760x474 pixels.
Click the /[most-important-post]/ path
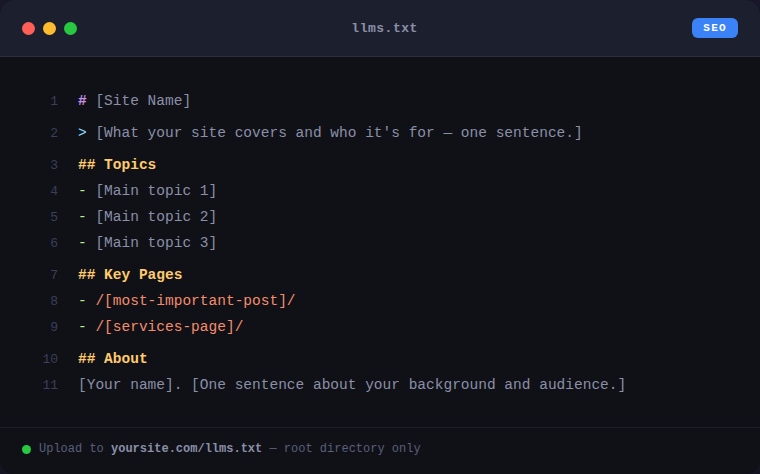click(195, 300)
